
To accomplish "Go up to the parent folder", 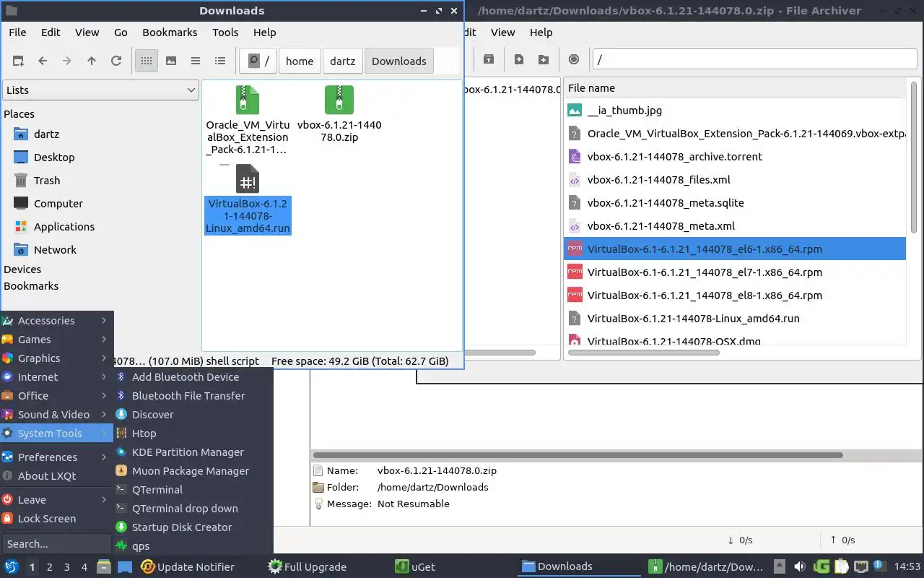I will (92, 61).
